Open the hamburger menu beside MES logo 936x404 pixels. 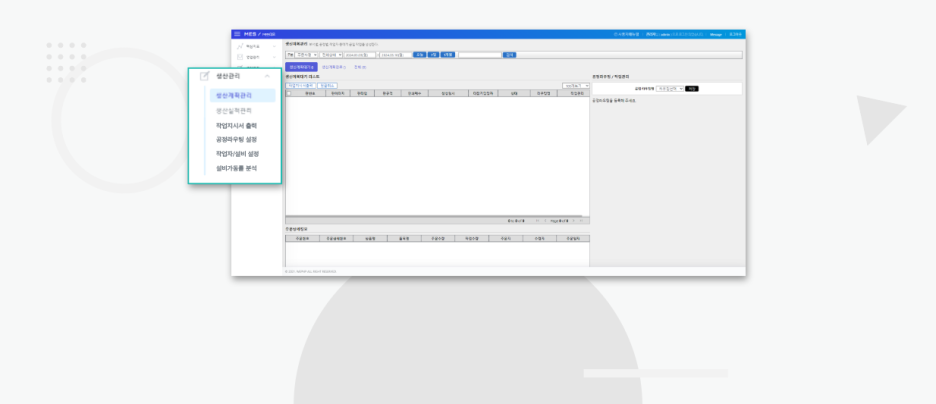point(237,34)
